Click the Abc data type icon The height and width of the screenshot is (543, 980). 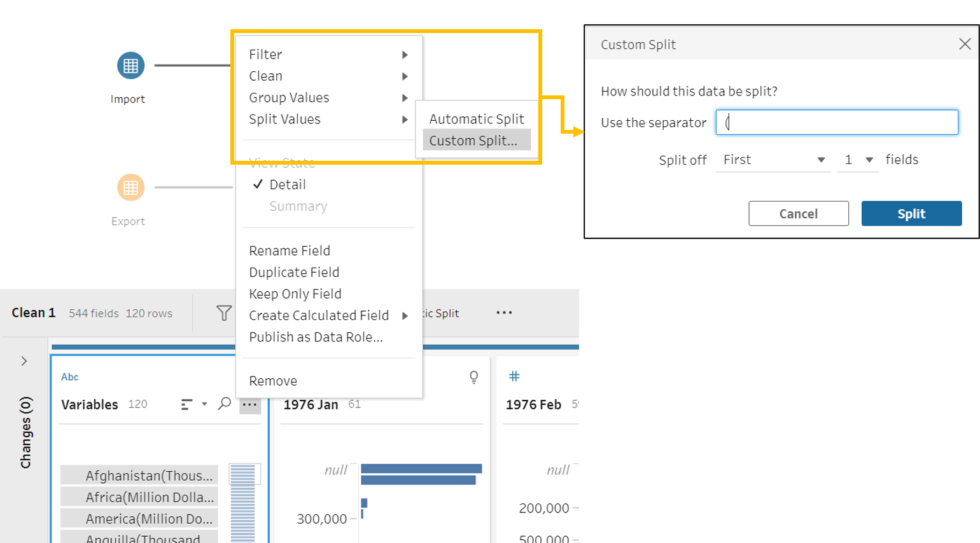70,377
